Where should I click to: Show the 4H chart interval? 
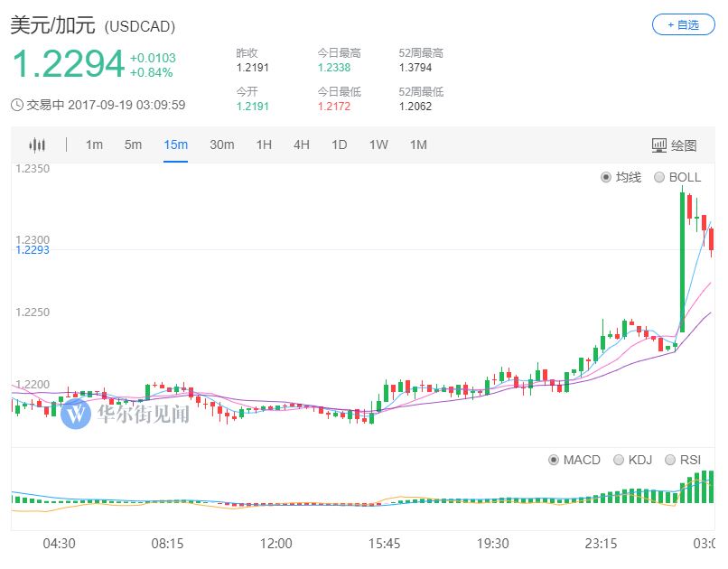301,145
